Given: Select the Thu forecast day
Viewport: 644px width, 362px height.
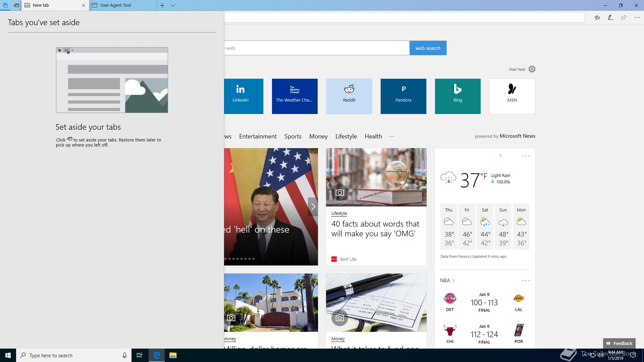Looking at the screenshot, I should click(x=449, y=227).
